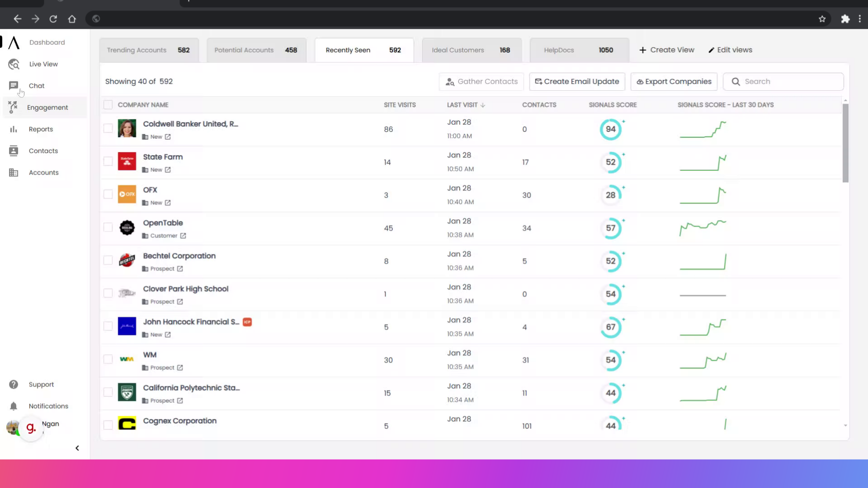Viewport: 868px width, 488px height.
Task: Select the State Farm row checkbox
Action: click(108, 161)
